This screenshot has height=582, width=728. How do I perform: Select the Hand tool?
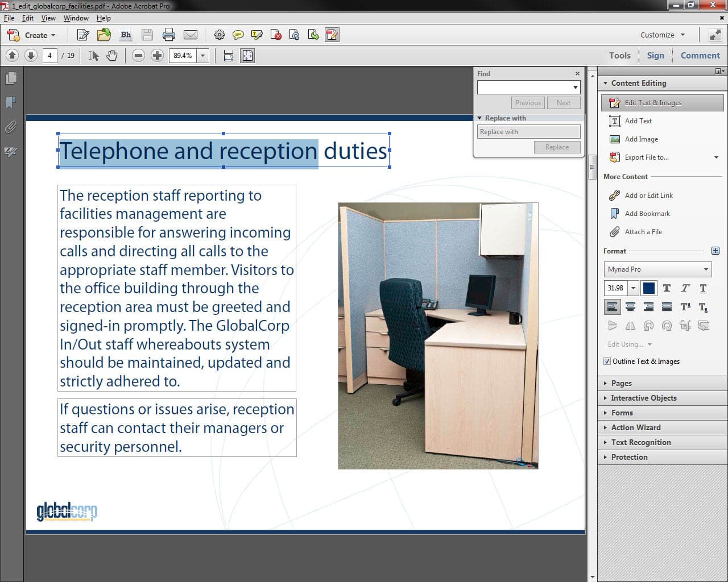(112, 56)
